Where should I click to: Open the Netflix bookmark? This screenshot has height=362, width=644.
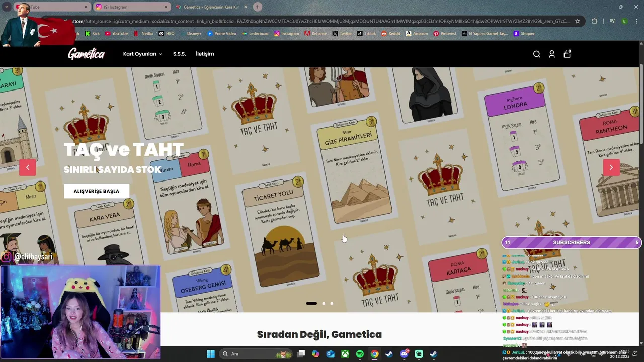(143, 33)
